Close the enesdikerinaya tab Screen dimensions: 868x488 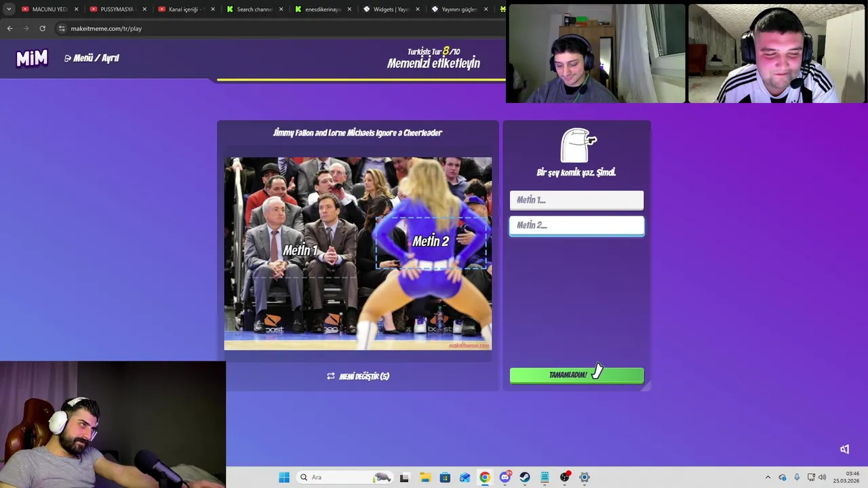(x=350, y=9)
